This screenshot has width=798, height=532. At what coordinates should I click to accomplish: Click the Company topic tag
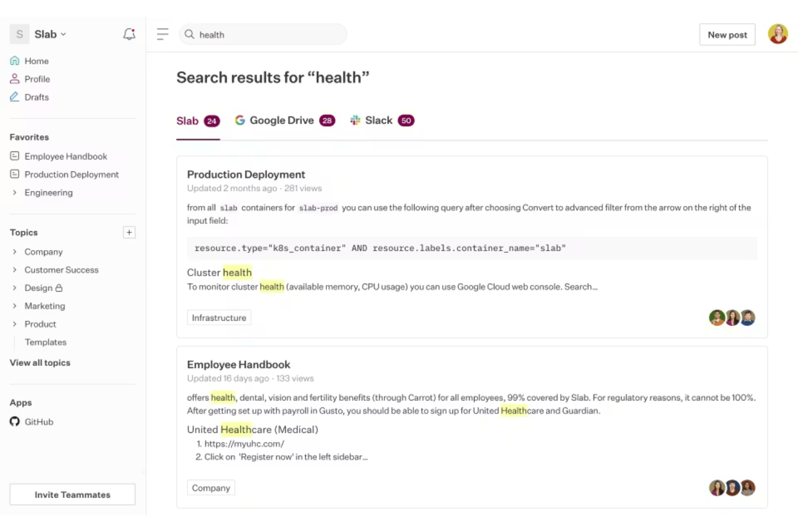[x=211, y=488]
